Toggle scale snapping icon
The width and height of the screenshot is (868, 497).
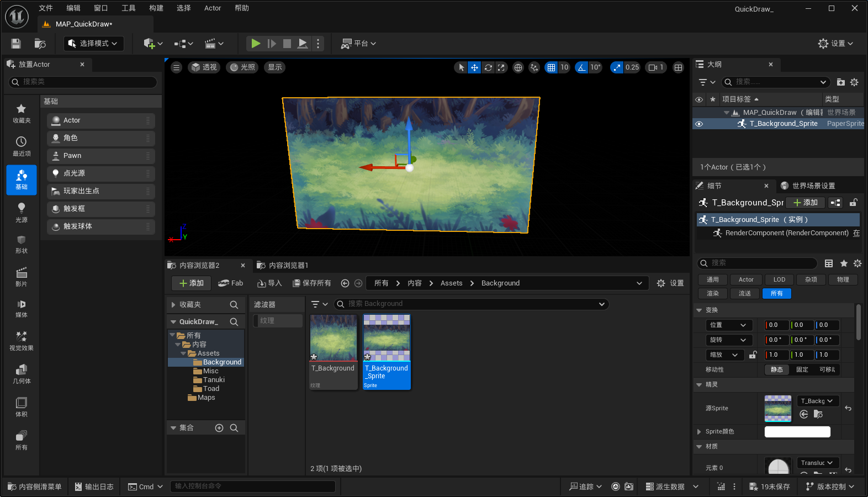pos(617,67)
